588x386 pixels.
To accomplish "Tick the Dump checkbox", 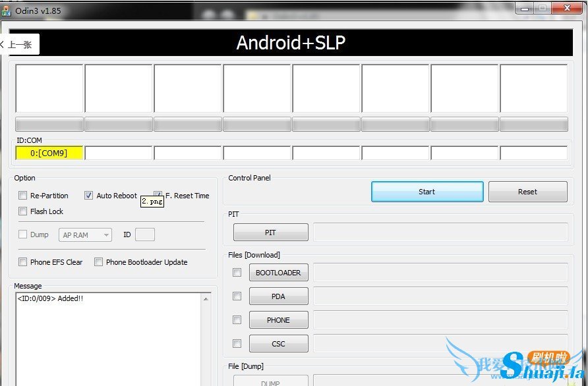I will [23, 234].
